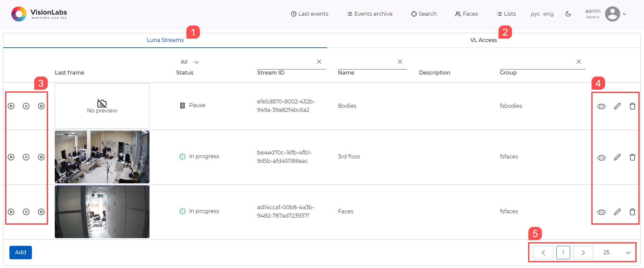Stop the 3rd floor stream
This screenshot has width=644, height=268.
pyautogui.click(x=41, y=157)
